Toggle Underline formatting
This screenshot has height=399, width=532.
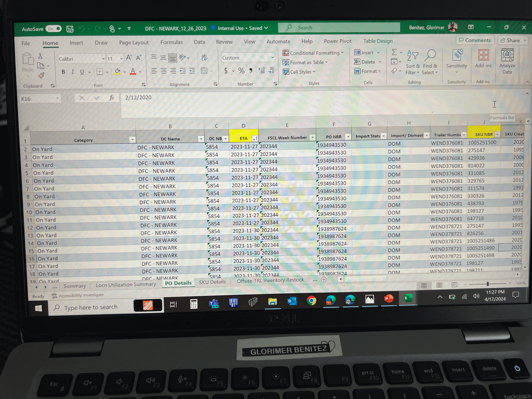click(82, 71)
